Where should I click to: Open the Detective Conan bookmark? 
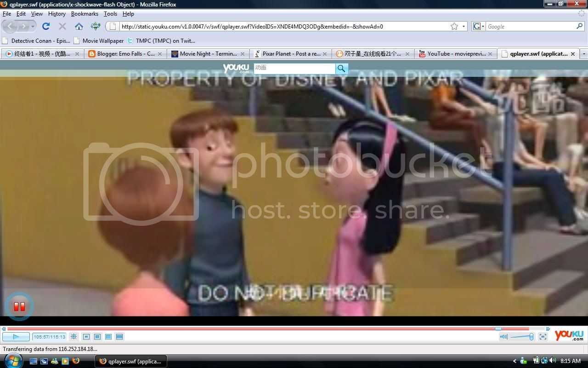[x=36, y=40]
